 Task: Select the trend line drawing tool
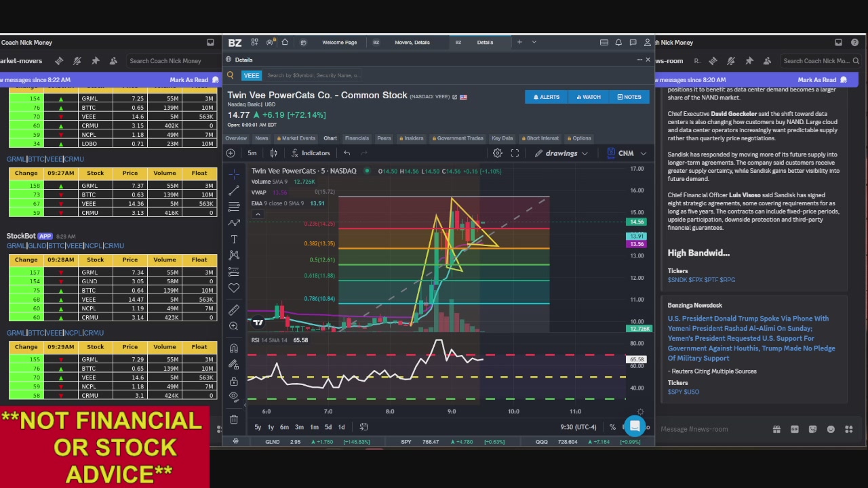point(234,190)
